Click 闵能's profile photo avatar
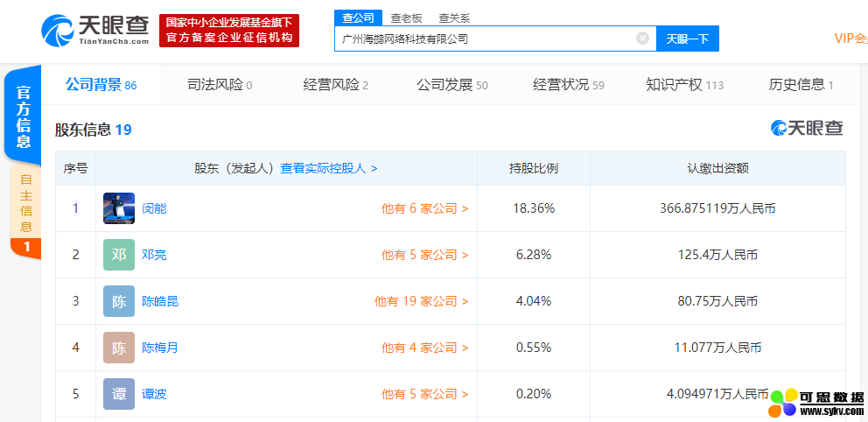Viewport: 868px width, 422px height. [x=119, y=208]
